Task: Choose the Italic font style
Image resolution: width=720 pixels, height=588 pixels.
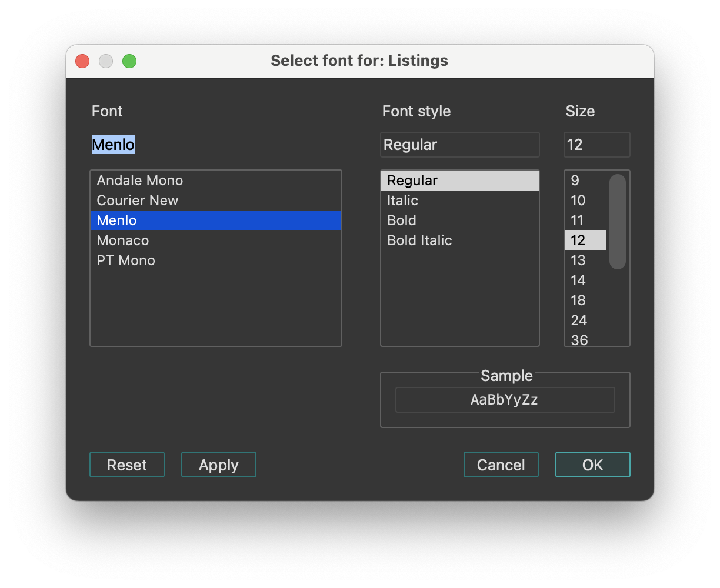Action: 402,200
